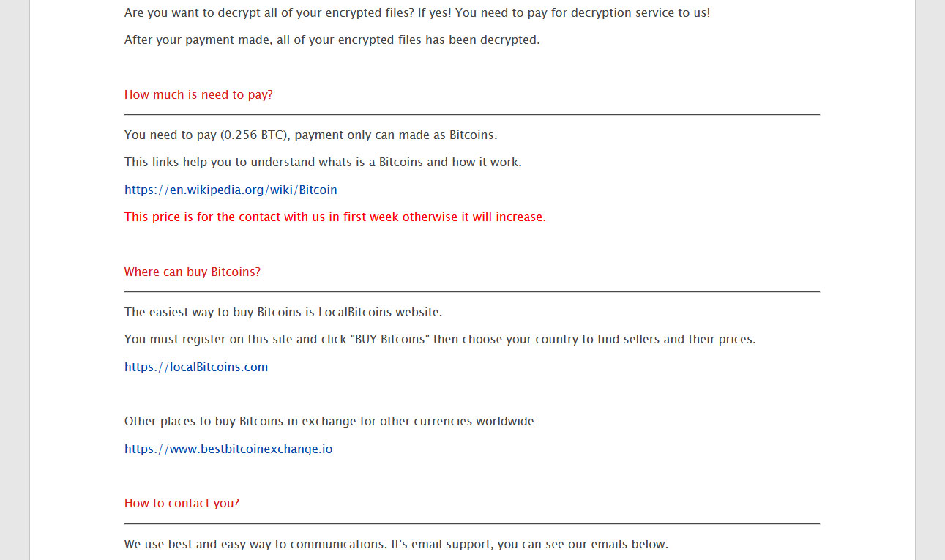
Task: Click the divider under the payment heading
Action: coord(472,115)
